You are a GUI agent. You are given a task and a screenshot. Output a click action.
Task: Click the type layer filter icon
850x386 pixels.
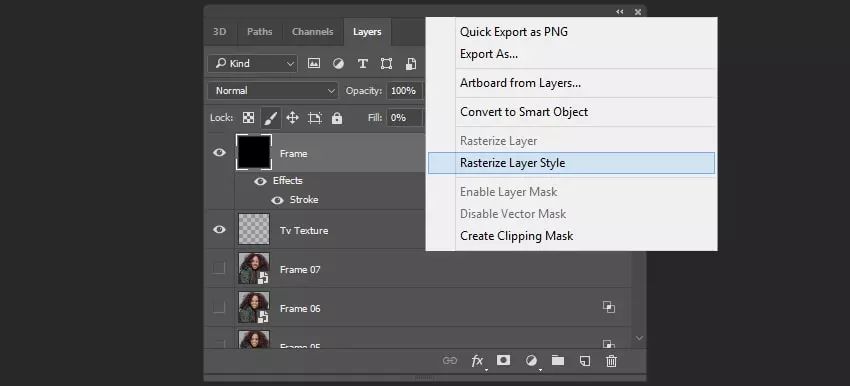click(x=363, y=63)
